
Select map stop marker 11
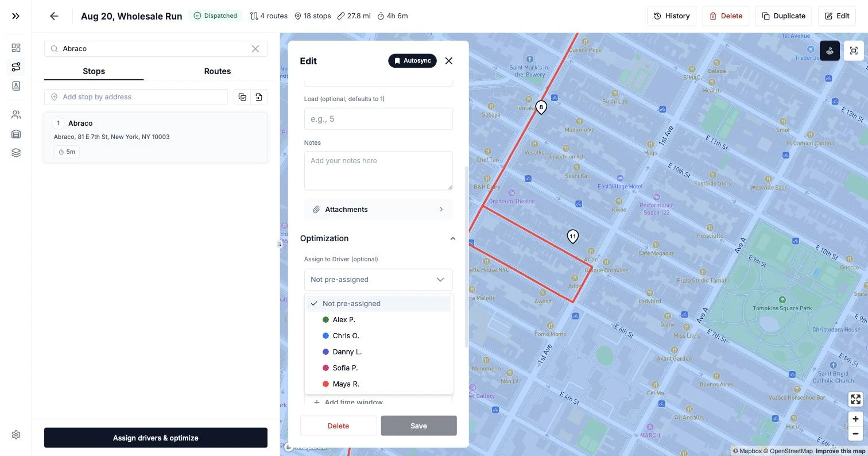572,237
